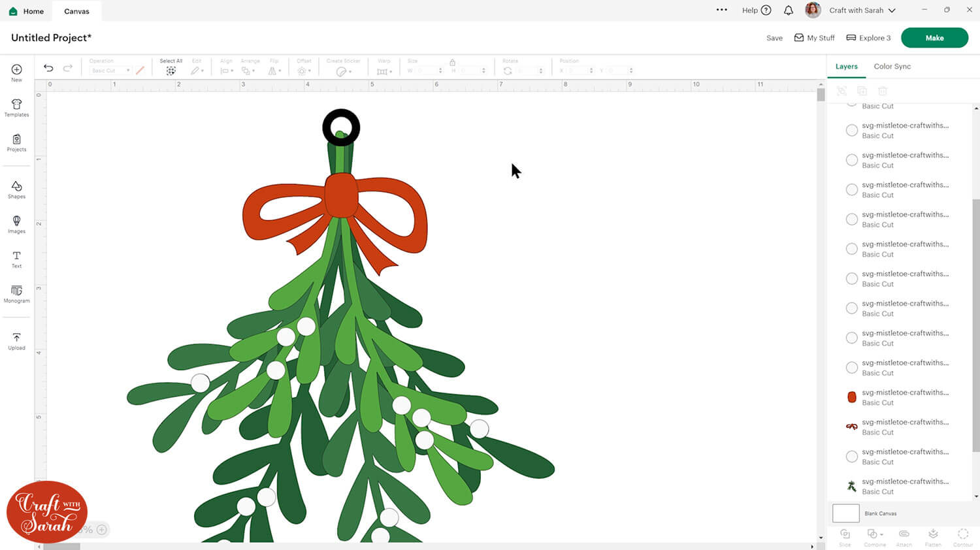
Task: Click the Upload icon
Action: [x=16, y=338]
